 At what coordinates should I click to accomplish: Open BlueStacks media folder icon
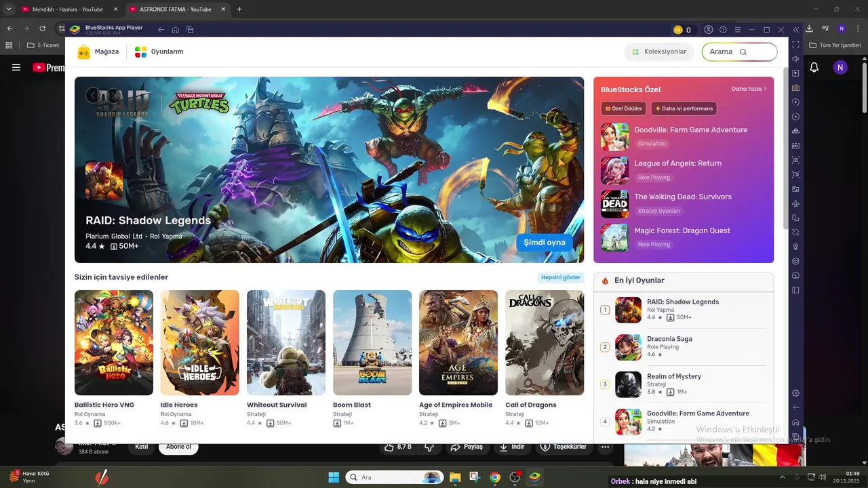click(x=795, y=189)
